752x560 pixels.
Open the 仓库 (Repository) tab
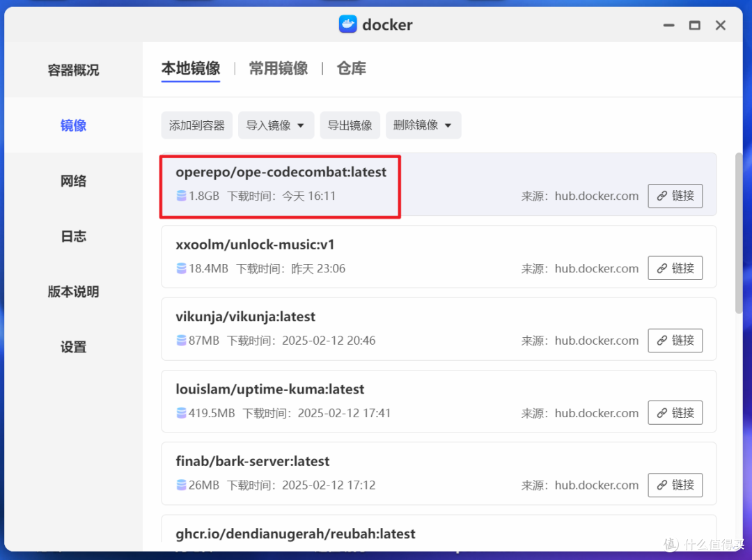click(x=351, y=68)
